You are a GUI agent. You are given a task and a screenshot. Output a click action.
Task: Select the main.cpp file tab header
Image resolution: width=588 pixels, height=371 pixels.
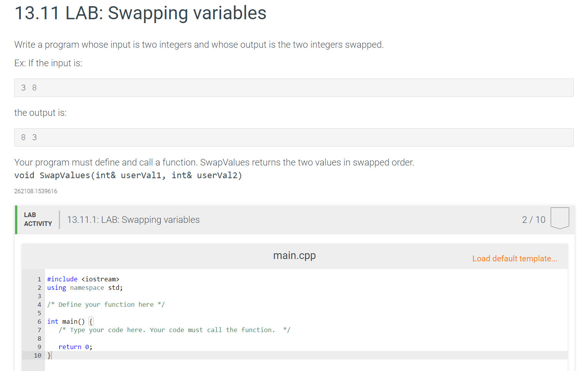(x=294, y=256)
